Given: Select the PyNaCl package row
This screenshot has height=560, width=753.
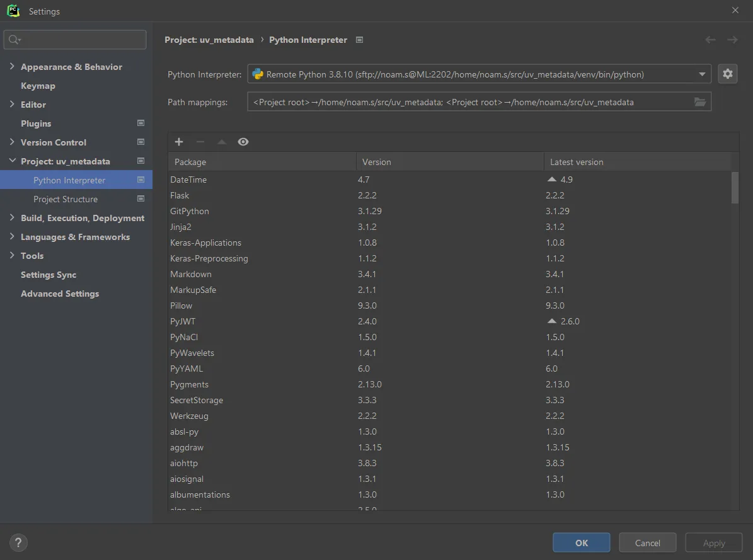Looking at the screenshot, I should [449, 337].
